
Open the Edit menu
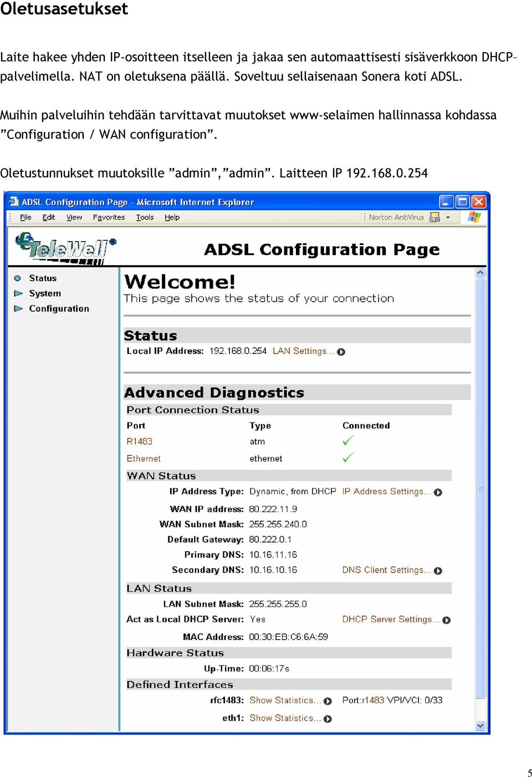(x=49, y=217)
